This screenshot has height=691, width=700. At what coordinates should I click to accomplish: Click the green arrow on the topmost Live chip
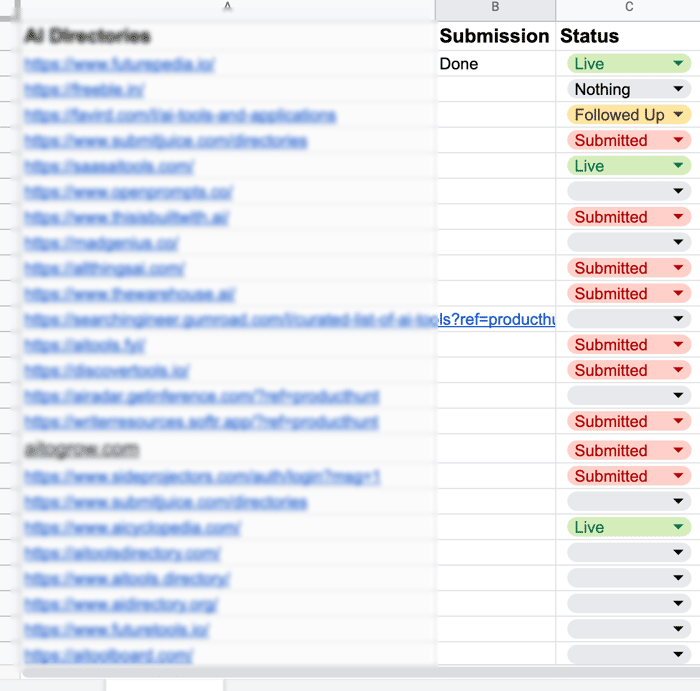[x=678, y=64]
